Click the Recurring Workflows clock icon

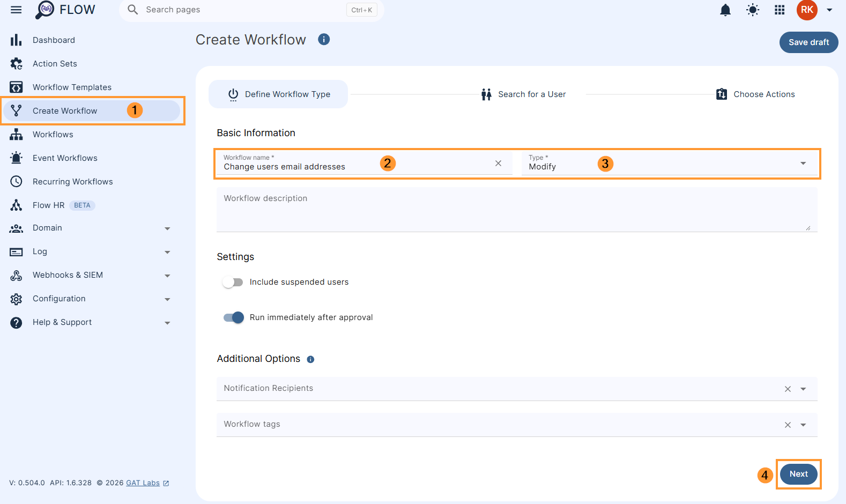[16, 182]
